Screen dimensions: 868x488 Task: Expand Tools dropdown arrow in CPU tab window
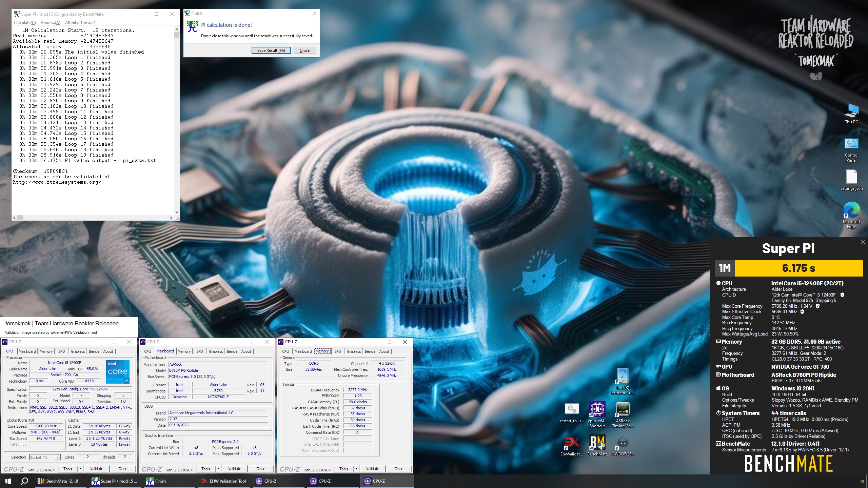pos(80,469)
